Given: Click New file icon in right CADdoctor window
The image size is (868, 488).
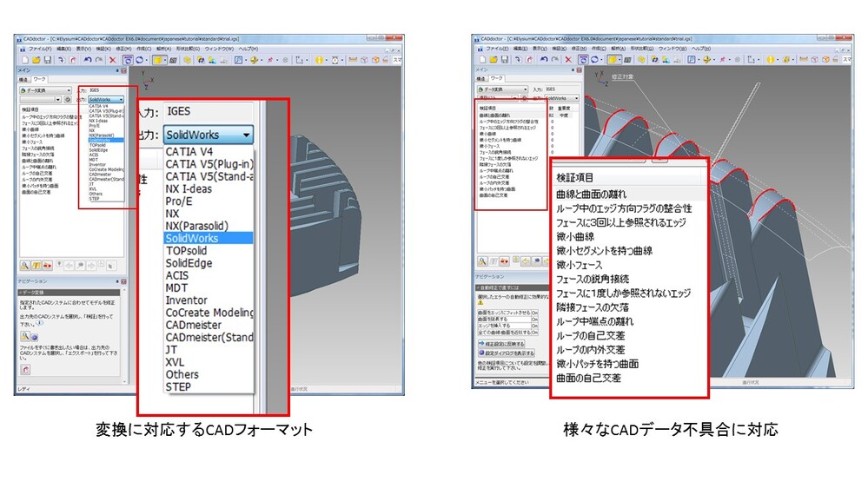Looking at the screenshot, I should [x=482, y=59].
